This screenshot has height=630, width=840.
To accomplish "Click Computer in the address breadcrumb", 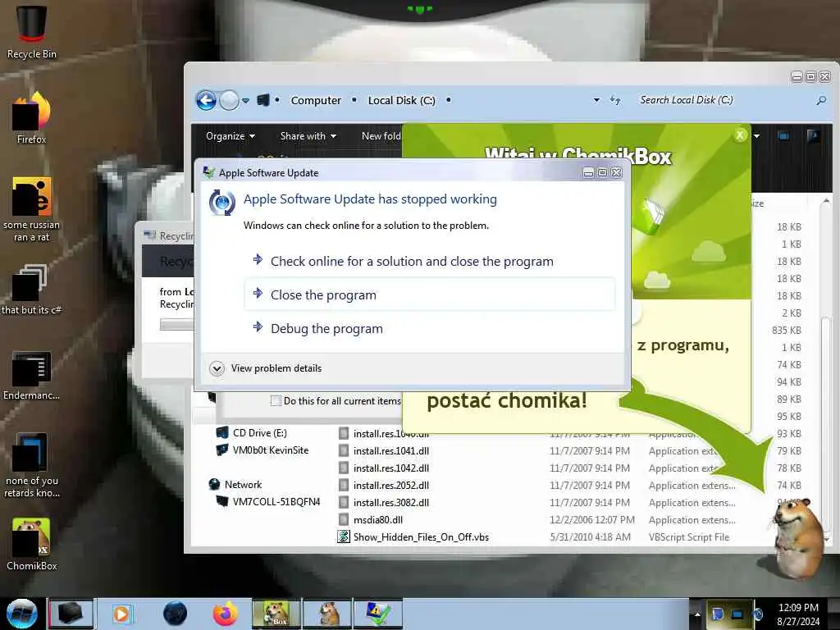I will pyautogui.click(x=316, y=100).
